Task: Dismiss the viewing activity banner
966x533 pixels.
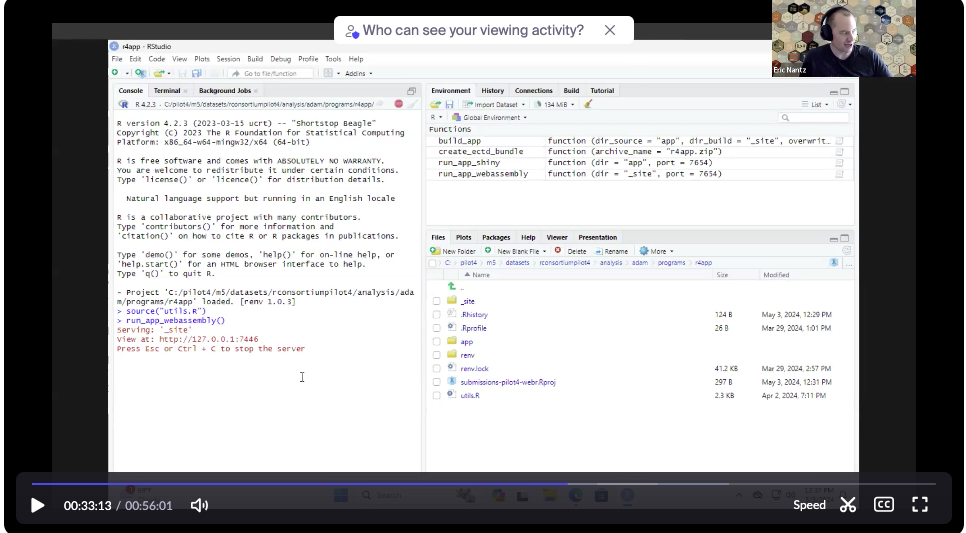Action: (x=610, y=30)
